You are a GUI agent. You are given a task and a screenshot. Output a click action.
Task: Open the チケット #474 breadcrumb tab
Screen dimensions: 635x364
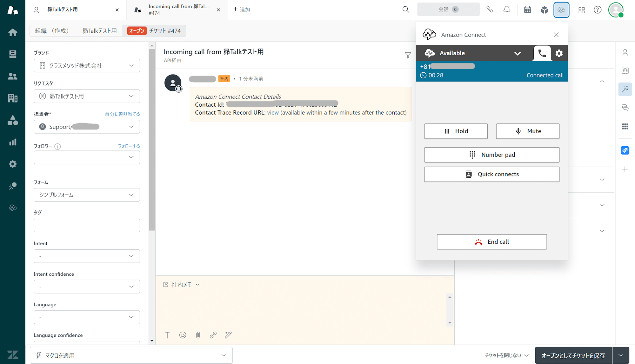[x=154, y=31]
